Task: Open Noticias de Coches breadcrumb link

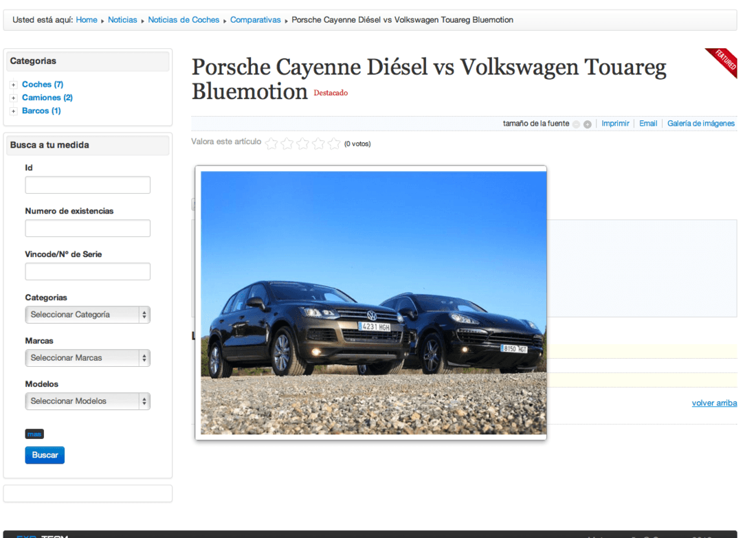Action: (x=184, y=20)
